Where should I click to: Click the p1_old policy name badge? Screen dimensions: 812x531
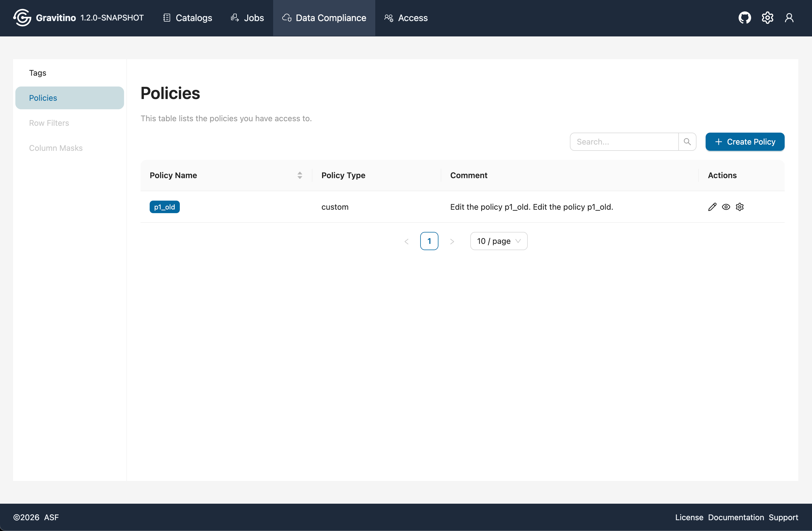pyautogui.click(x=164, y=207)
